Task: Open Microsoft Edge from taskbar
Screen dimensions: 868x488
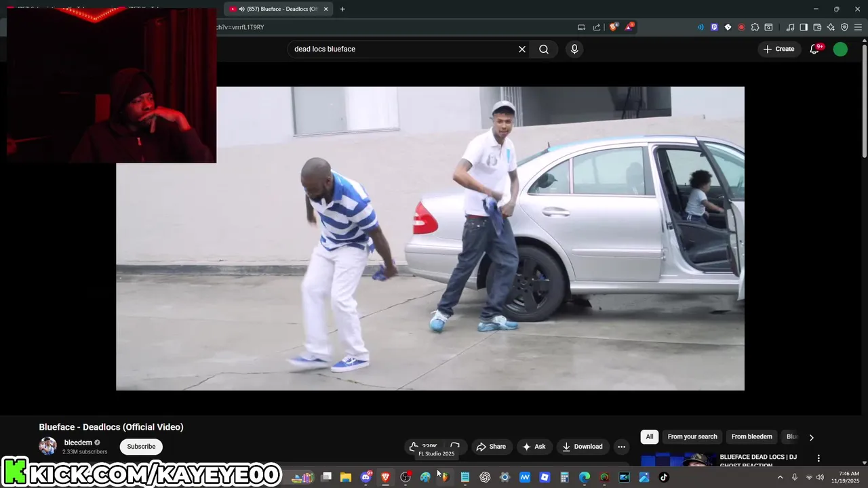Action: pyautogui.click(x=585, y=477)
